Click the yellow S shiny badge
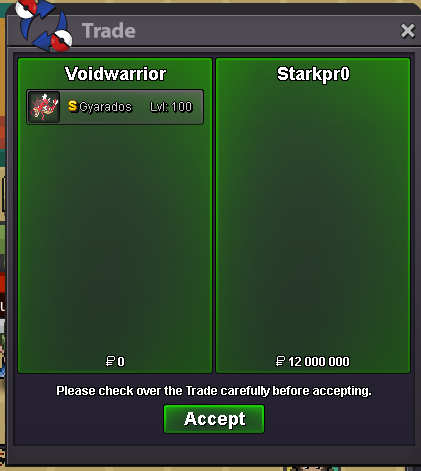The image size is (421, 471). pos(73,106)
